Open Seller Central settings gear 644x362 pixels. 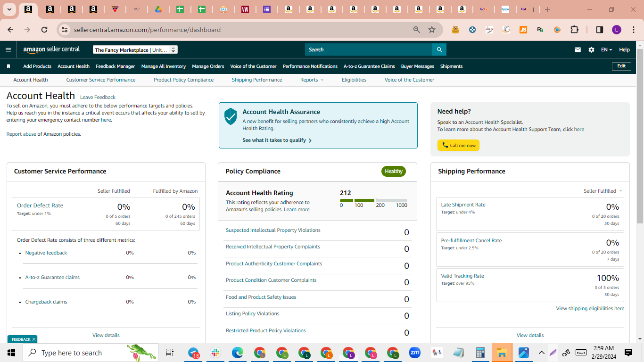click(591, 49)
